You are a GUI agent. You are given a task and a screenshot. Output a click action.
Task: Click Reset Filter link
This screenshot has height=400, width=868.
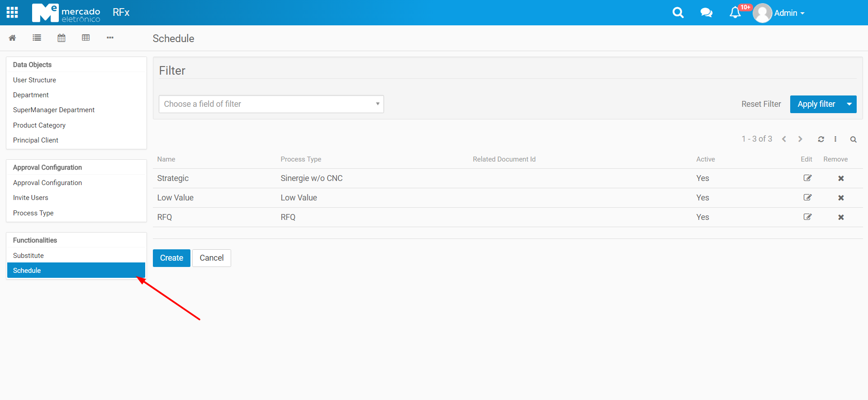[761, 104]
